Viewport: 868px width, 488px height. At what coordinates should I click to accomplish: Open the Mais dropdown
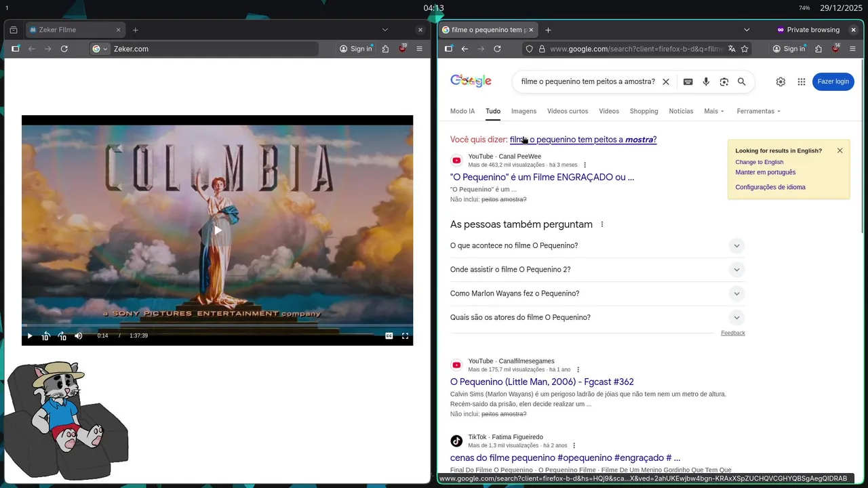[x=714, y=111]
